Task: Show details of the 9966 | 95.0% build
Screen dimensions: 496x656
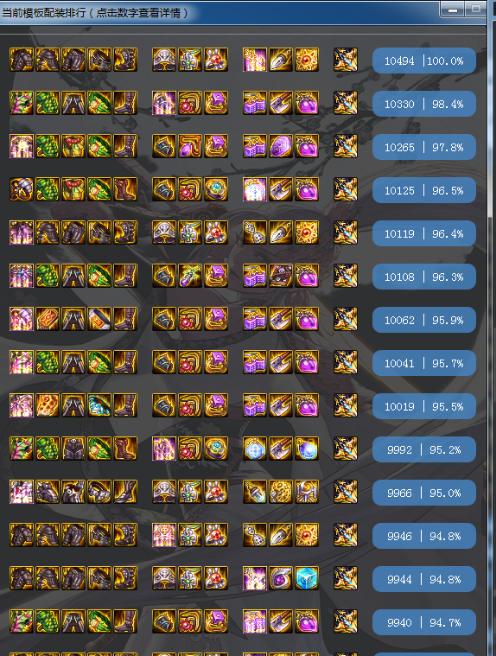Action: point(424,493)
